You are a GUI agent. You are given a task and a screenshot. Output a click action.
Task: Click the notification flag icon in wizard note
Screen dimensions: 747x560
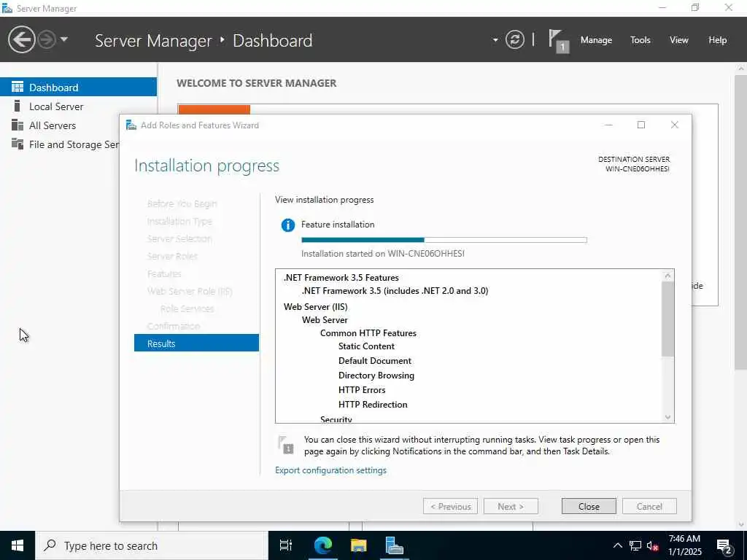(x=286, y=445)
